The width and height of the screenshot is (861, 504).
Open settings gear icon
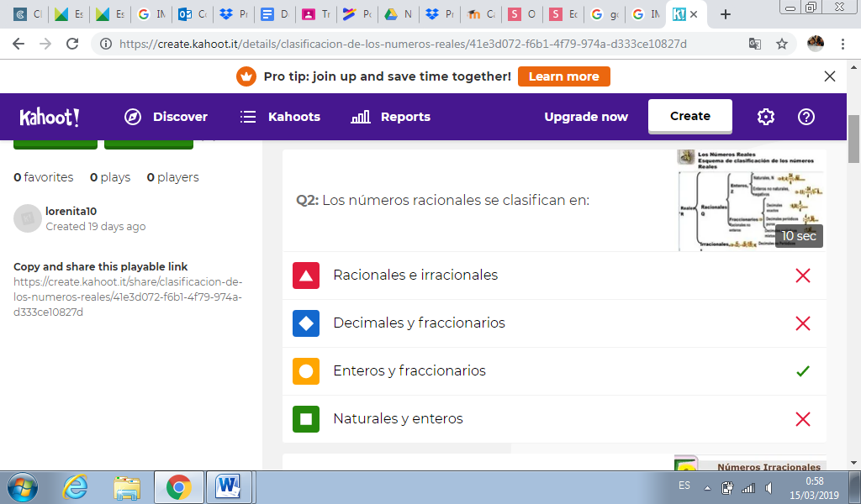[765, 117]
